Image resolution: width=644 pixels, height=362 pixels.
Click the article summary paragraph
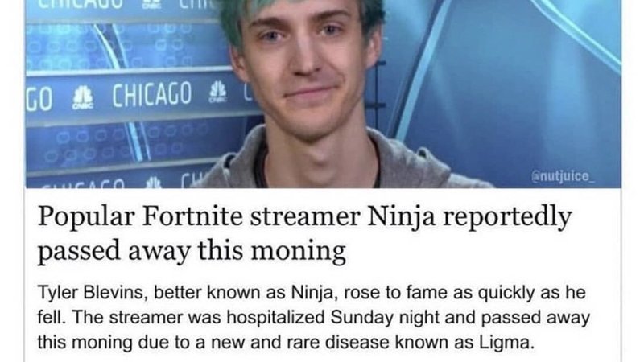314,317
